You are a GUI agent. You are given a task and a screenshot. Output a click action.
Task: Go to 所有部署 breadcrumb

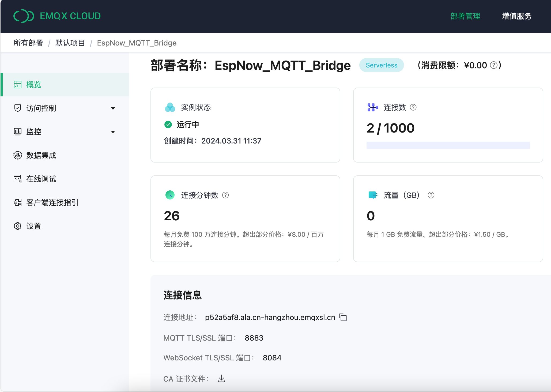click(x=28, y=43)
